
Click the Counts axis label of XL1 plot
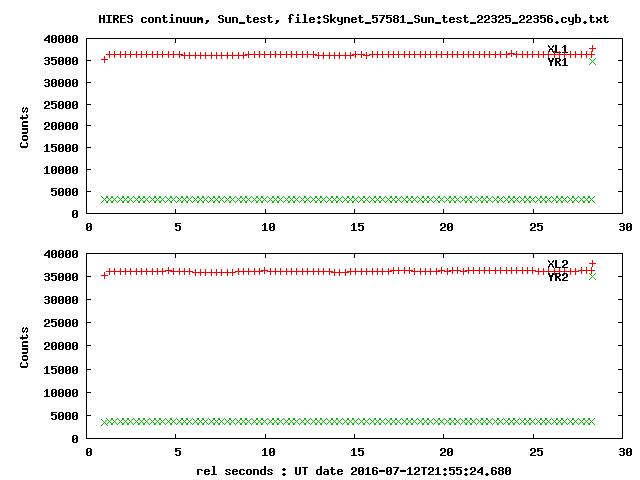pos(24,127)
